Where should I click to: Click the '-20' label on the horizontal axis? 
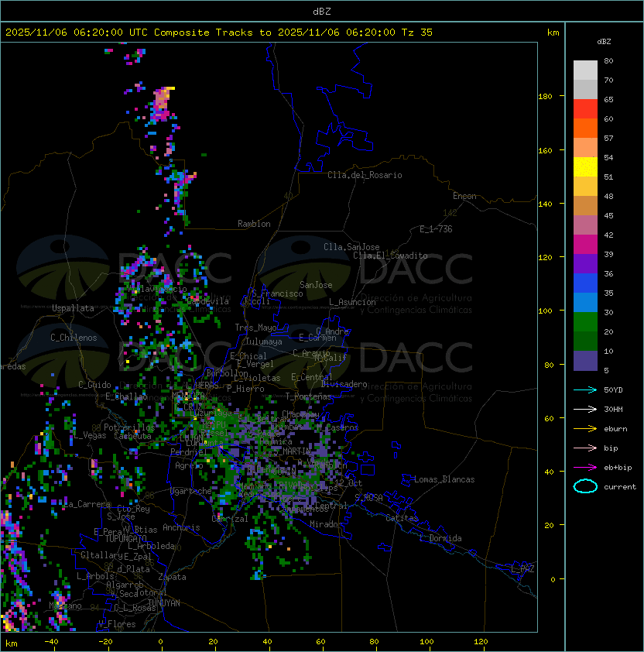[105, 642]
